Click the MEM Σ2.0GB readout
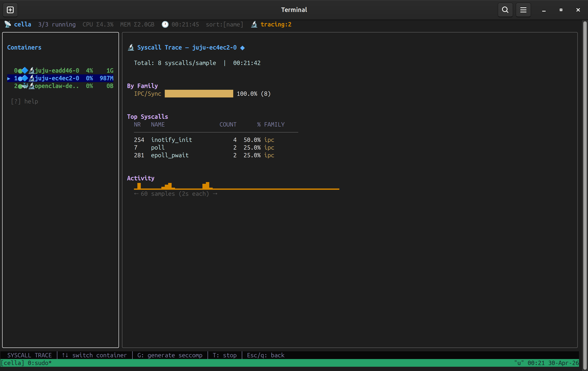Screen dimensions: 588x371 (x=137, y=24)
